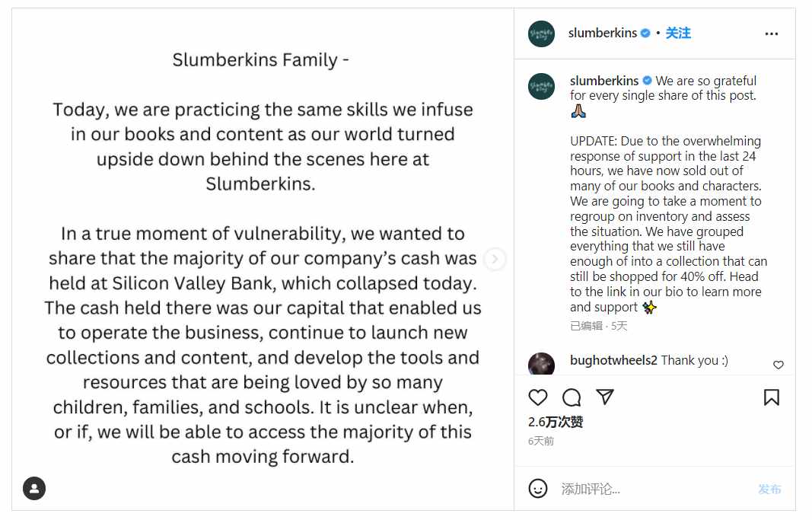View who liked via 2.6万次赞

[556, 422]
